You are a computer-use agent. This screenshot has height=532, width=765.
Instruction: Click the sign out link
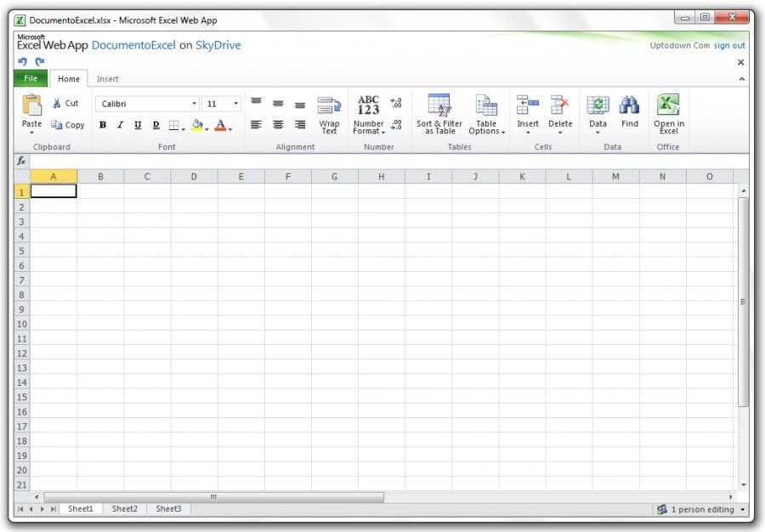(729, 45)
